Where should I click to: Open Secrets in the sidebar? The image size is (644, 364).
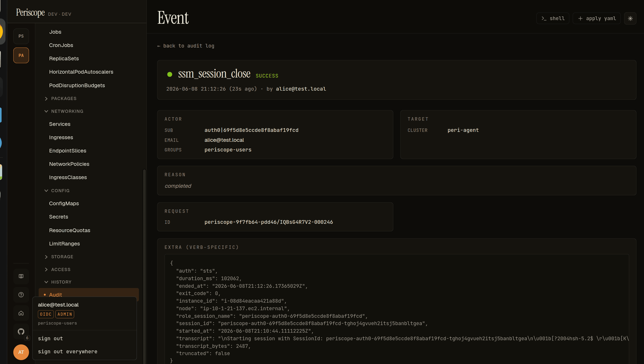(58, 217)
